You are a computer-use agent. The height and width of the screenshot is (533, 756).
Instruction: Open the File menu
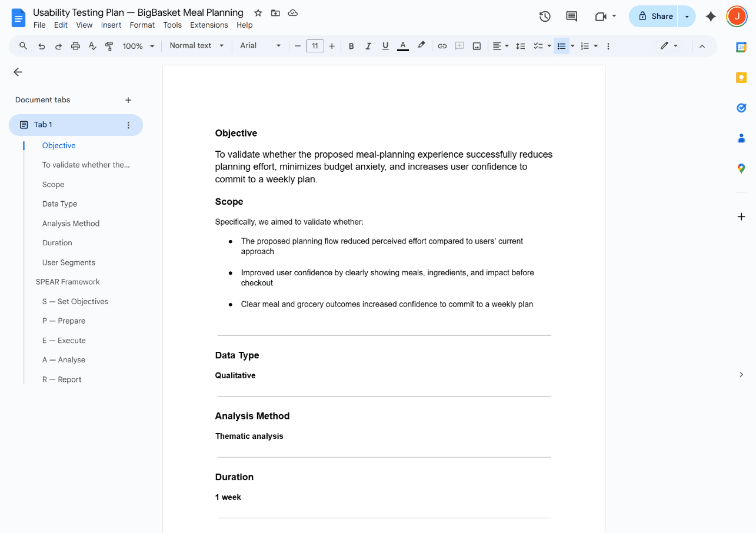[39, 25]
